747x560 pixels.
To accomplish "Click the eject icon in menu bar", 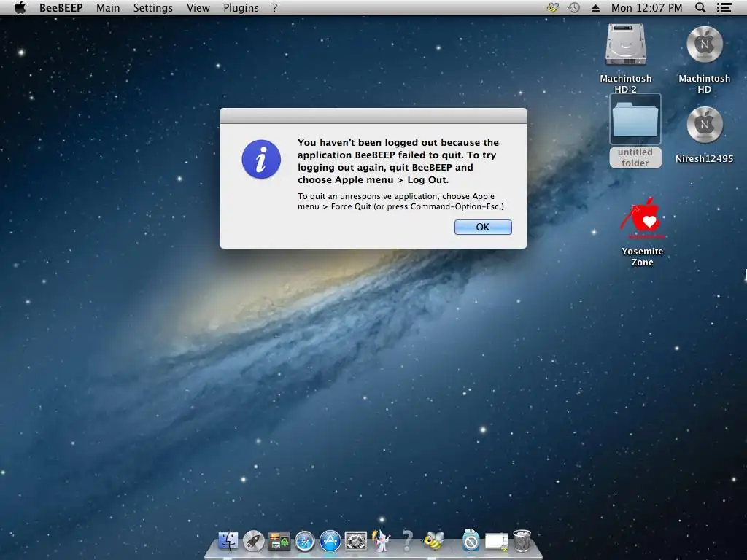I will click(x=595, y=7).
